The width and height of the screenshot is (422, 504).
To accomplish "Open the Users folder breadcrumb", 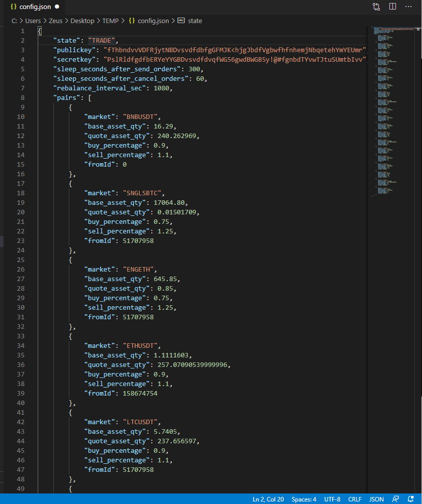I will pyautogui.click(x=33, y=21).
